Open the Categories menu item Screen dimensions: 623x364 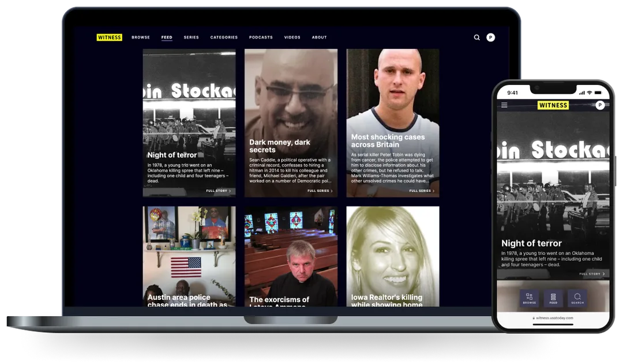[224, 37]
